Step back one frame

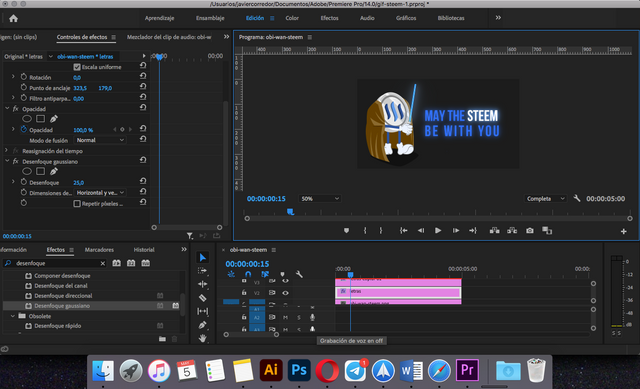[x=421, y=231]
